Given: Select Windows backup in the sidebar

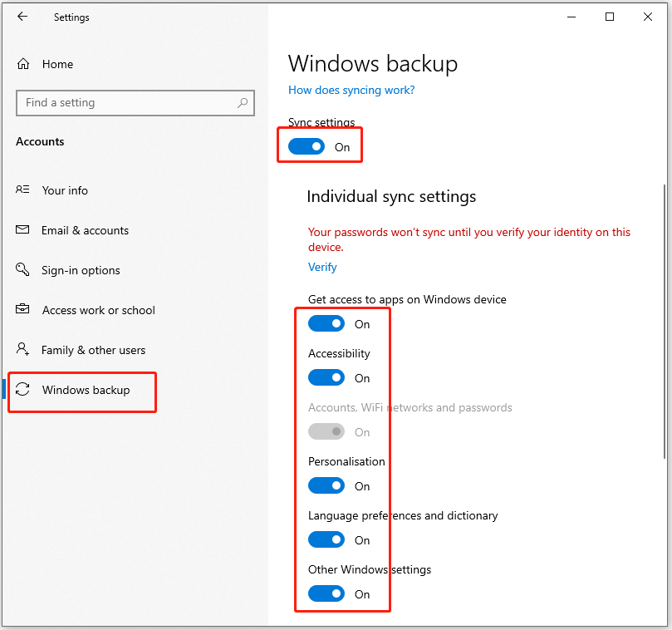Looking at the screenshot, I should tap(86, 391).
